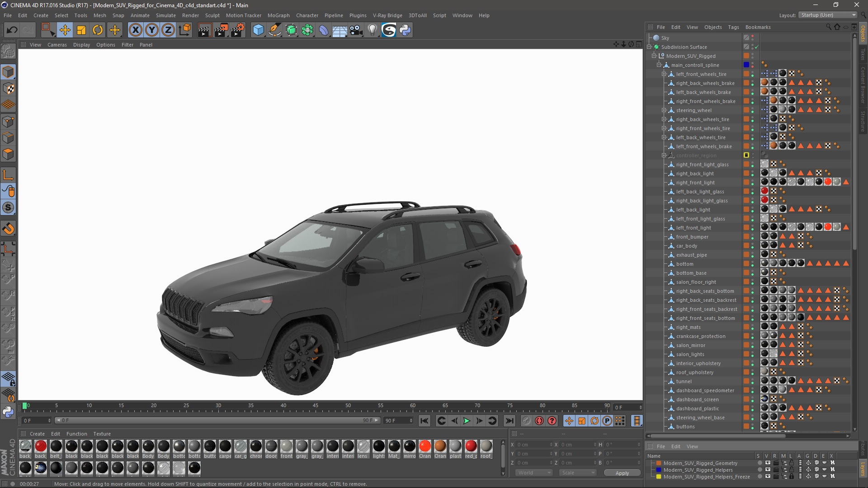Select the Rotate tool
Viewport: 868px width, 488px height.
click(x=98, y=30)
